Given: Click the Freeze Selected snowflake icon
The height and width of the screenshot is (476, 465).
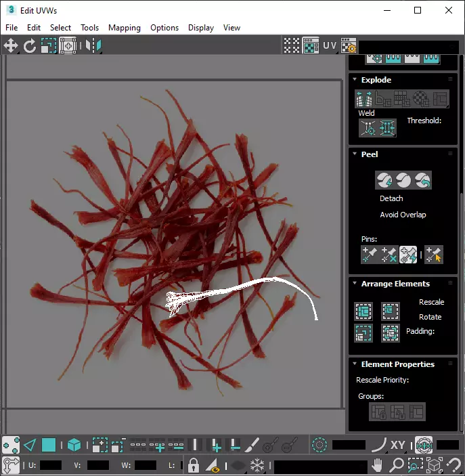Looking at the screenshot, I should 257,465.
